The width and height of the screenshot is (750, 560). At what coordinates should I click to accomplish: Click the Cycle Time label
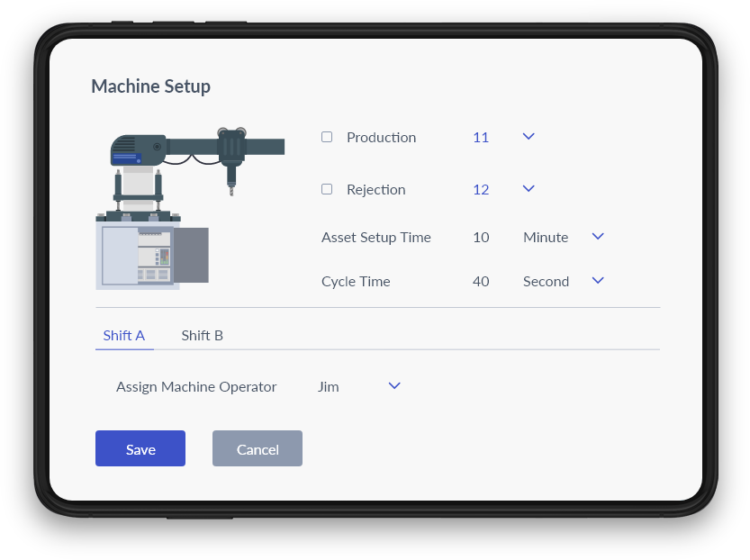(x=356, y=282)
